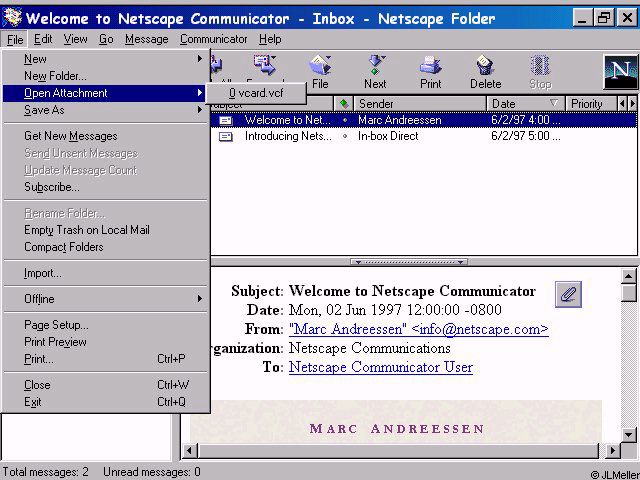The image size is (640, 480).
Task: Click envelope icon of Welcome to Net message
Action: (x=226, y=120)
